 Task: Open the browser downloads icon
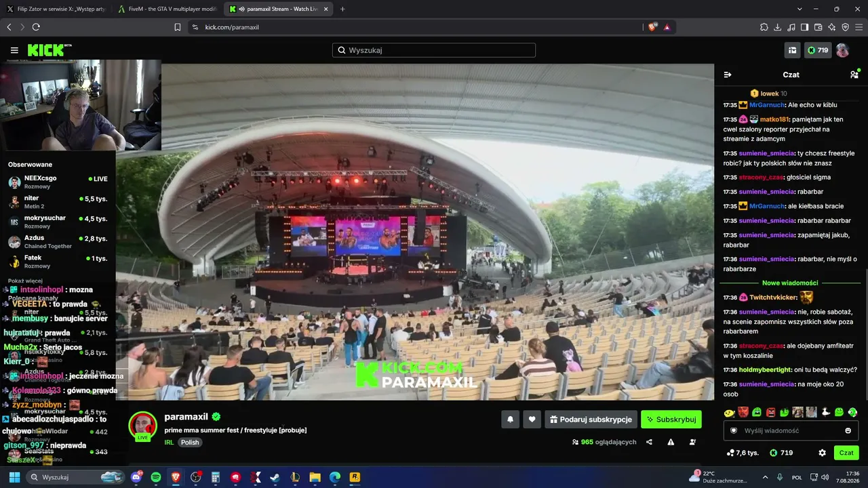[778, 27]
